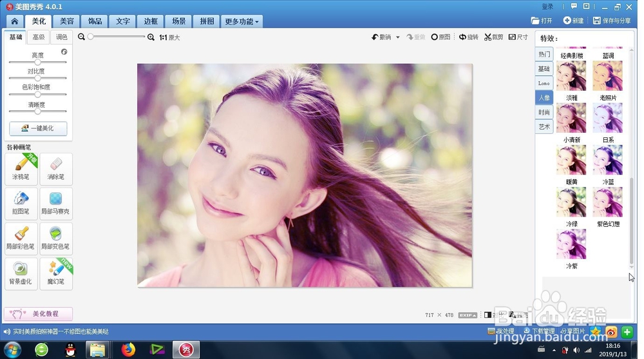Select the 抠图笔 cutout tool
Viewport: 644px width, 359px height.
point(21,204)
